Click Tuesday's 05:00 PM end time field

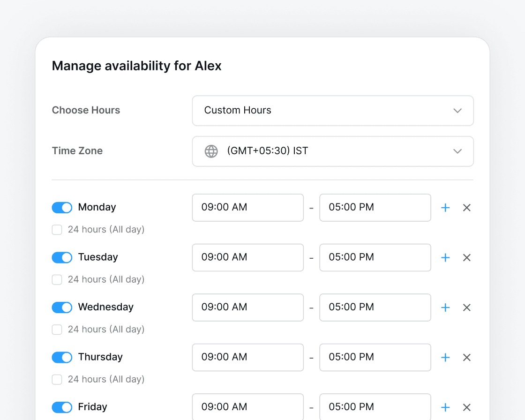click(x=375, y=257)
